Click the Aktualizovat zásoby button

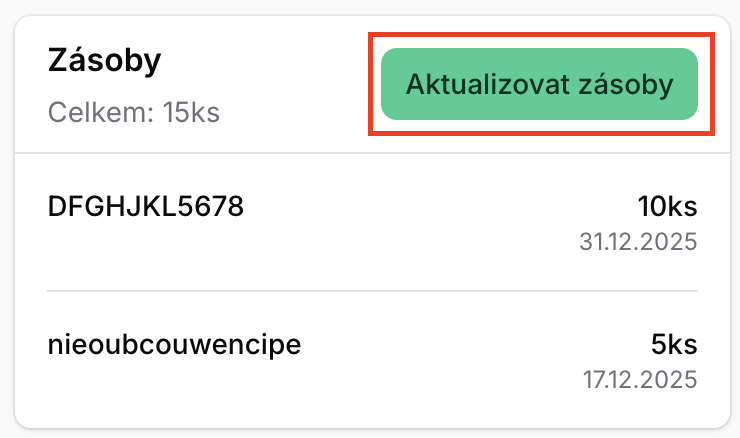538,84
